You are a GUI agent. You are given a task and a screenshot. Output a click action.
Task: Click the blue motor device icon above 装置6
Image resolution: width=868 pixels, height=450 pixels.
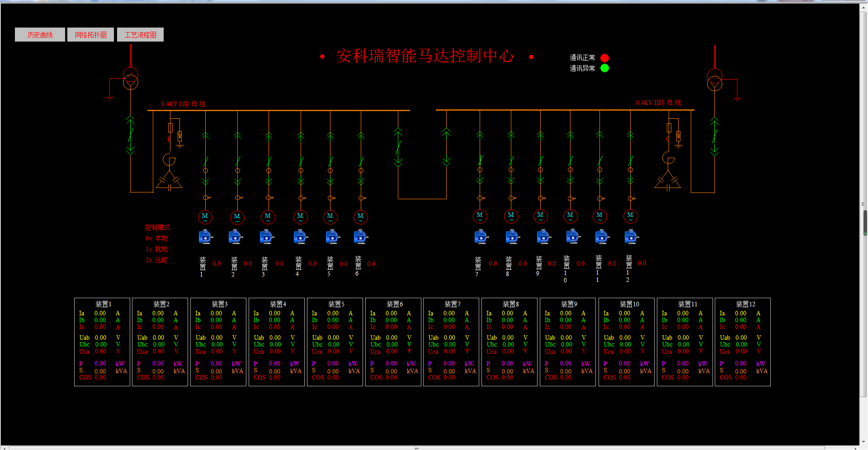pos(361,237)
